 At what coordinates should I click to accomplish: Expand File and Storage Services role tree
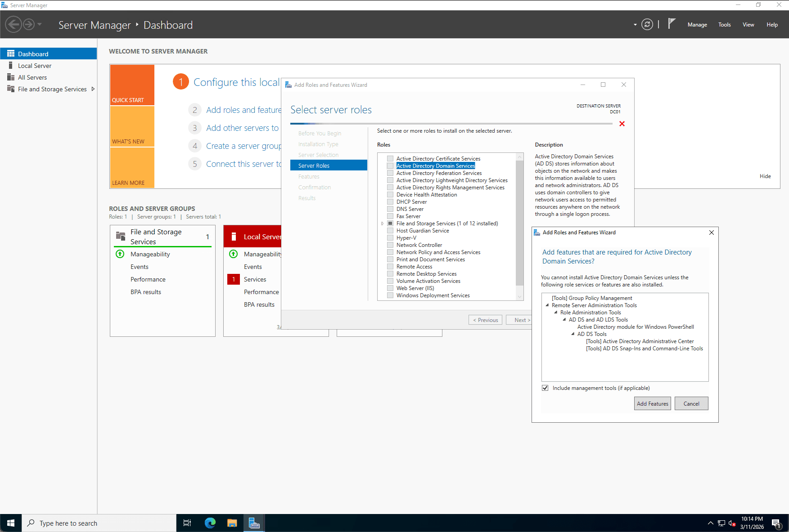(383, 224)
